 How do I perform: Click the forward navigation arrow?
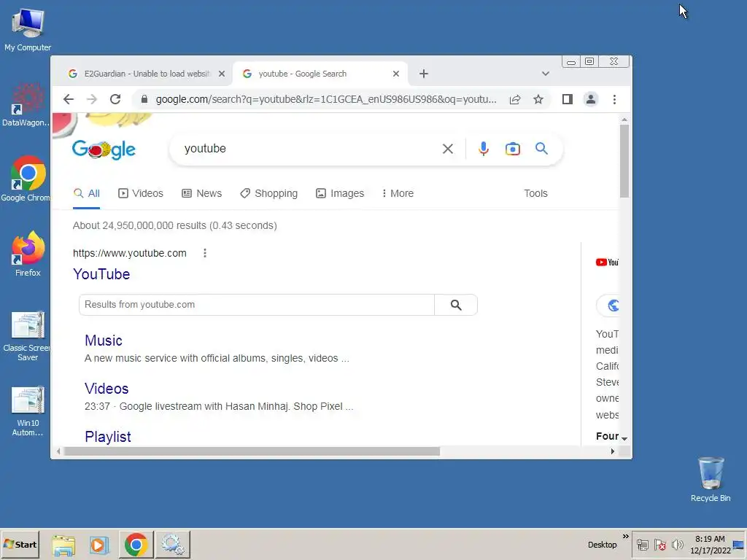92,99
